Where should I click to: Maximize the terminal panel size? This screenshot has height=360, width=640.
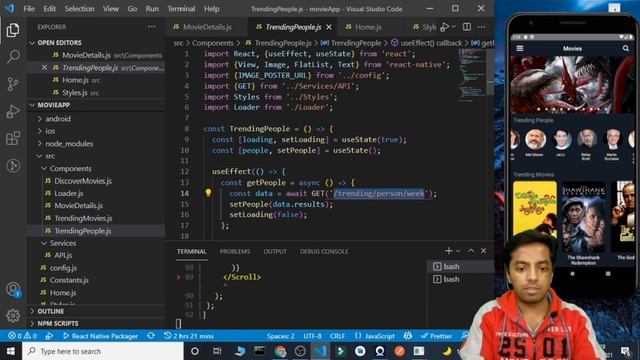(x=471, y=251)
